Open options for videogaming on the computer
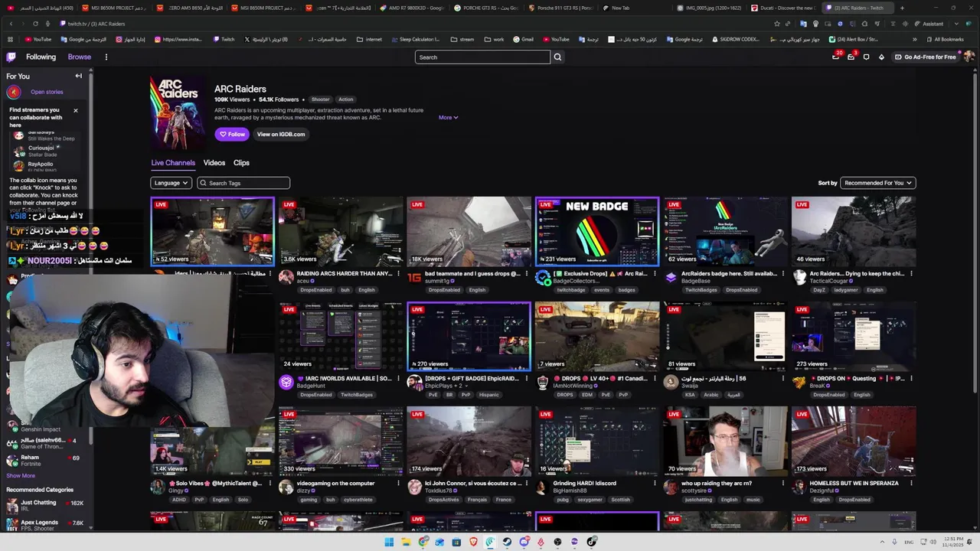 [x=398, y=483]
